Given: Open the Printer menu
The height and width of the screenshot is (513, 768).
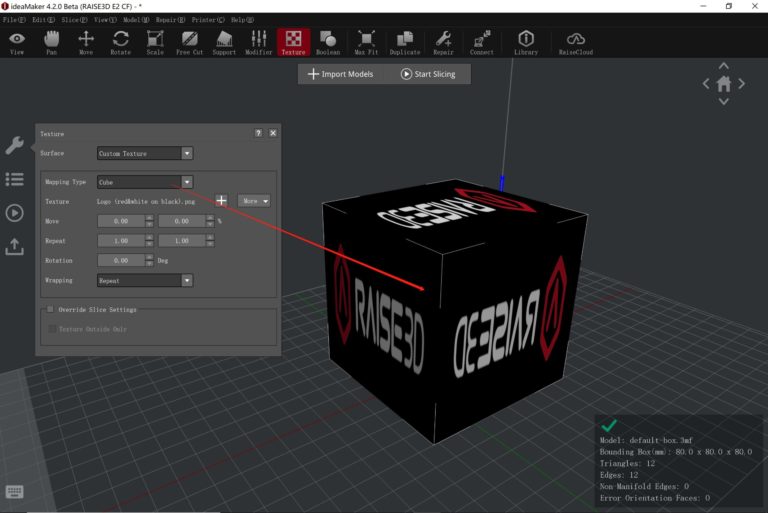Looking at the screenshot, I should [x=208, y=20].
